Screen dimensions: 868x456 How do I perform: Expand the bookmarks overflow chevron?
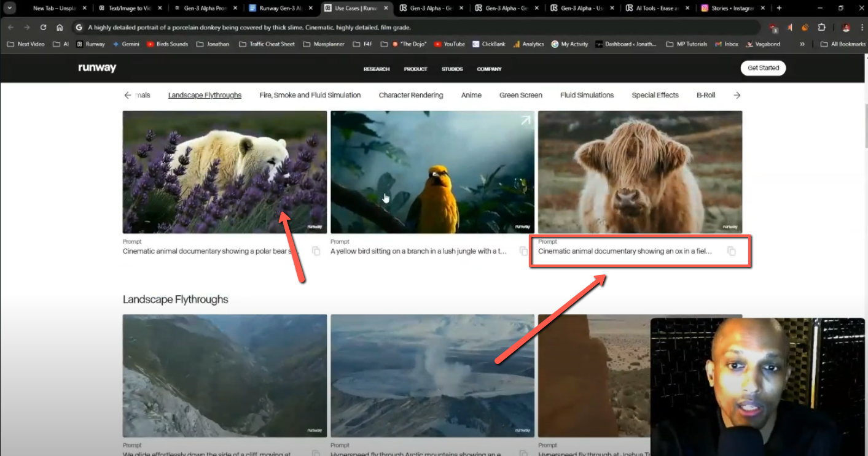point(802,44)
